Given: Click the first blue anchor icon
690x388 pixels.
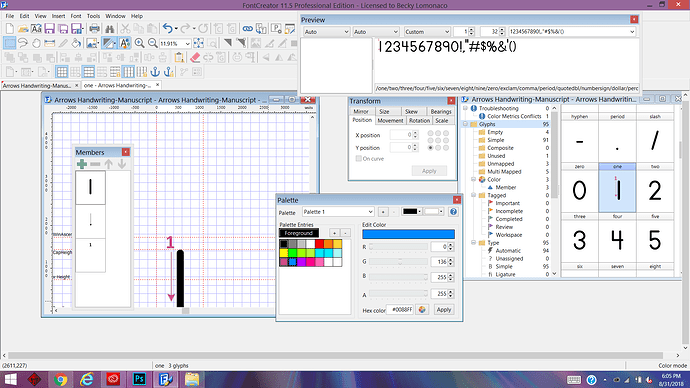Looking at the screenshot, I should (155, 72).
